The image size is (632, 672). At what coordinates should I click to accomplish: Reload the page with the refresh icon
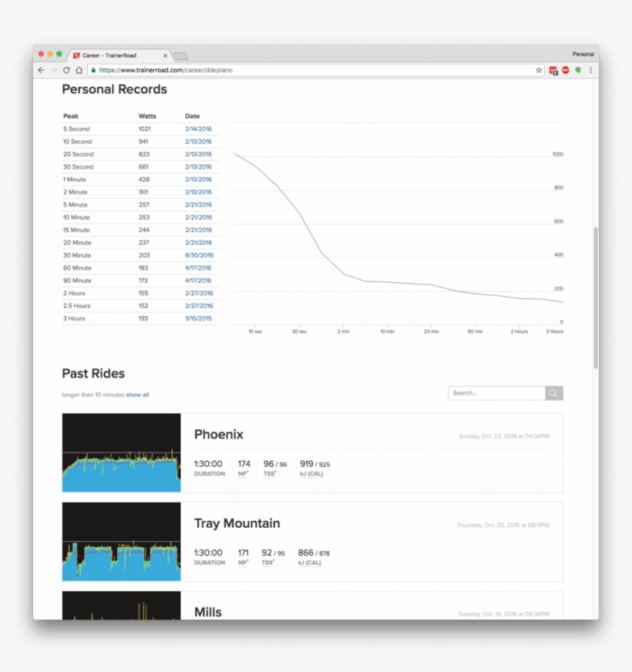pyautogui.click(x=66, y=70)
